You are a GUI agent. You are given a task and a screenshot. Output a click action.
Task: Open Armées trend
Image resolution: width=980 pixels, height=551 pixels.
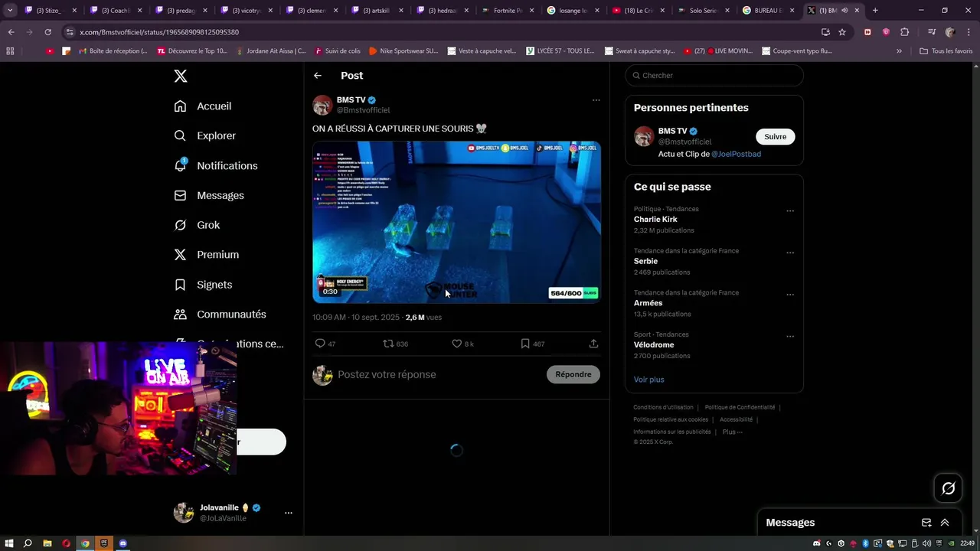click(648, 303)
